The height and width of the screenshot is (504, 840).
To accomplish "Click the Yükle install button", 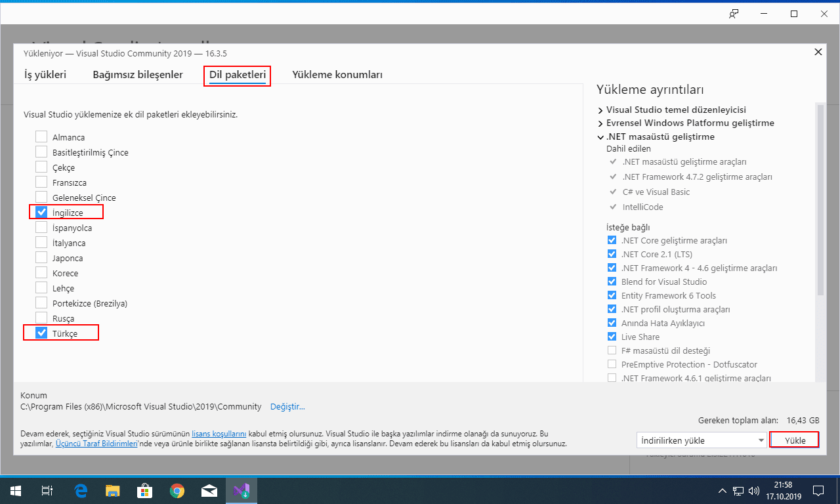I will (x=795, y=440).
